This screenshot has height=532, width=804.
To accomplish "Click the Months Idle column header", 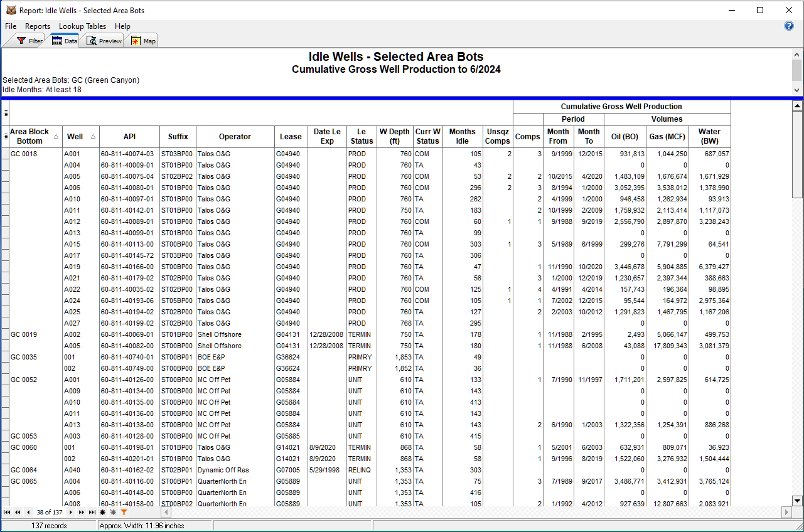I will coord(463,136).
